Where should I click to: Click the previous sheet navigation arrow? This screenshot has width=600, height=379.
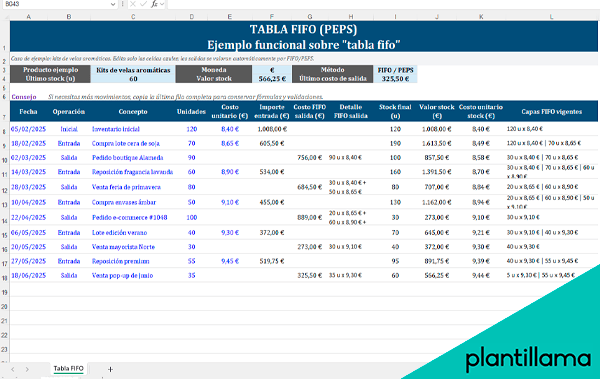[x=13, y=369]
